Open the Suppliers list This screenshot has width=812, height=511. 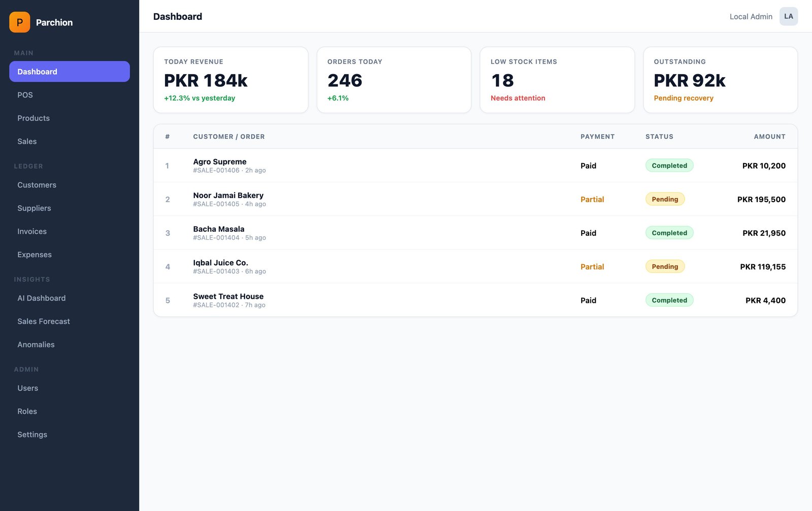pyautogui.click(x=34, y=208)
